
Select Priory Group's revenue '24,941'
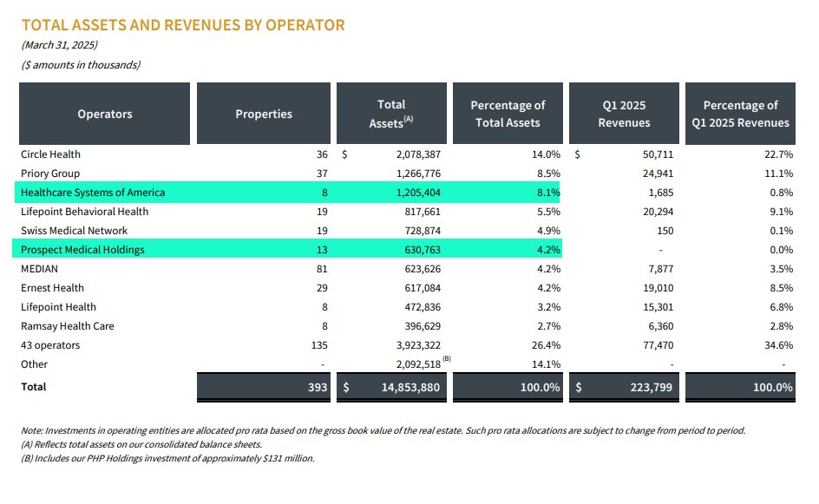658,173
